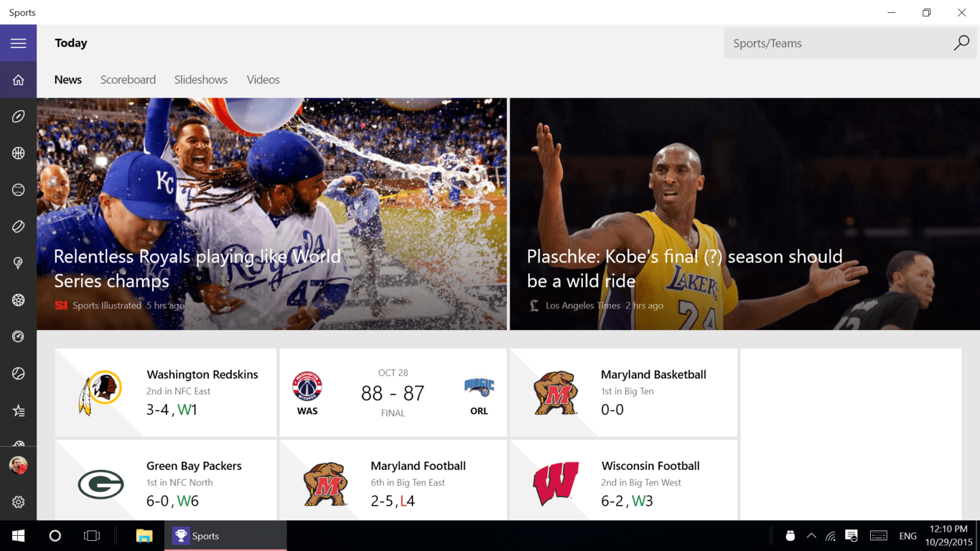The image size is (980, 551).
Task: Click the Maryland Basketball terrapin logo
Action: 556,392
